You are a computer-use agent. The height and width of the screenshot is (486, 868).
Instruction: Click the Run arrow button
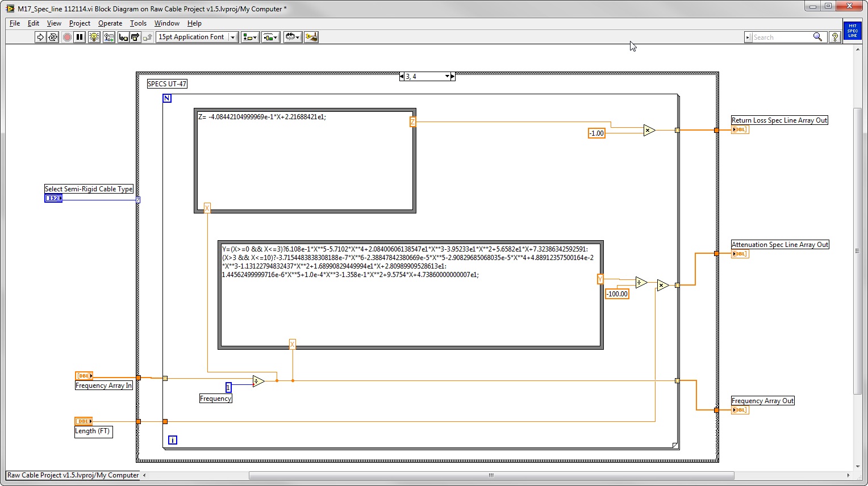click(40, 37)
